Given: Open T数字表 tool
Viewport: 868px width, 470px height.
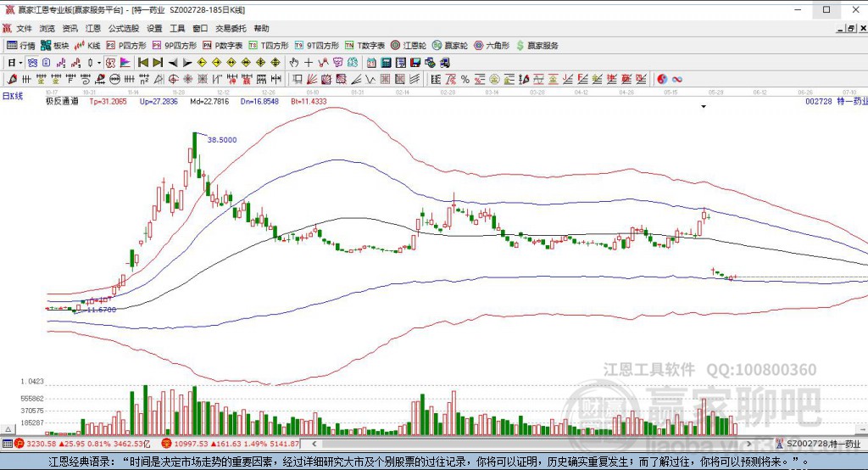Looking at the screenshot, I should (364, 46).
